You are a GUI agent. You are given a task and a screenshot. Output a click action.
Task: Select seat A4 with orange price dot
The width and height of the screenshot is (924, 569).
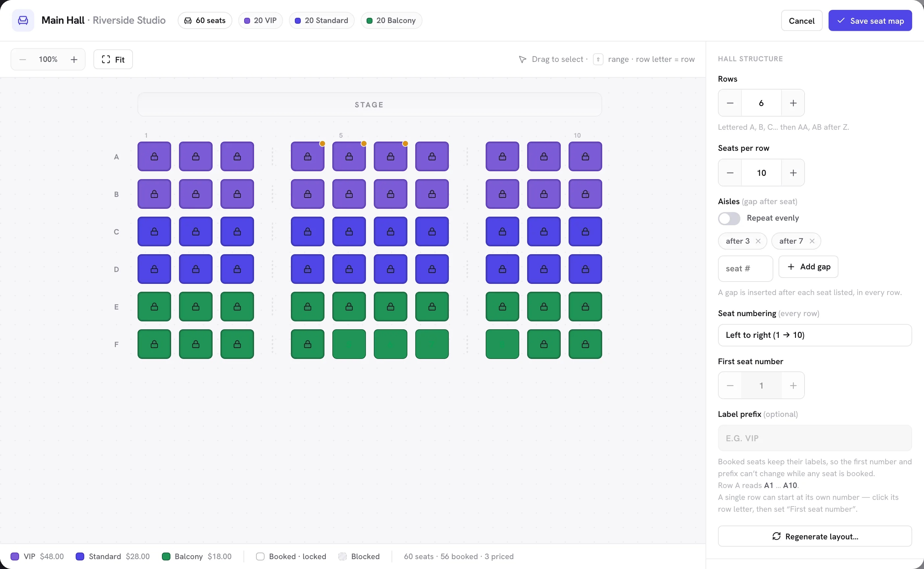click(x=308, y=156)
